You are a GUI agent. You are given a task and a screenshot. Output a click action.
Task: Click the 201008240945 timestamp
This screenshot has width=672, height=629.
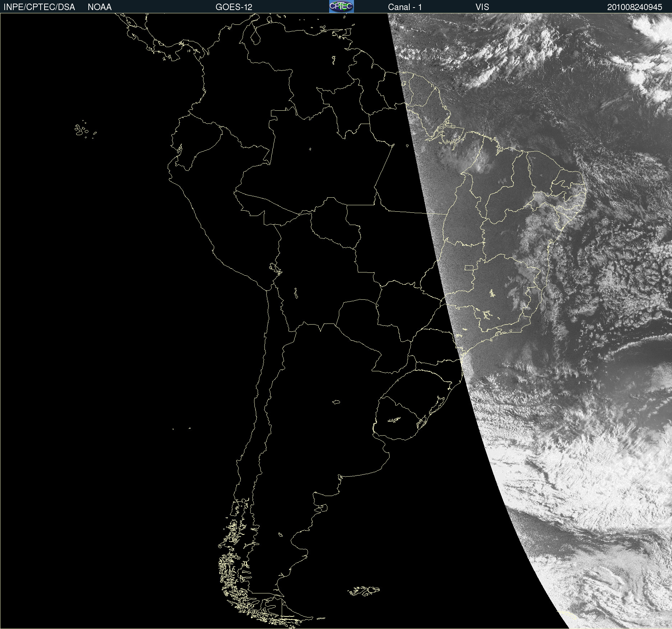pos(635,7)
